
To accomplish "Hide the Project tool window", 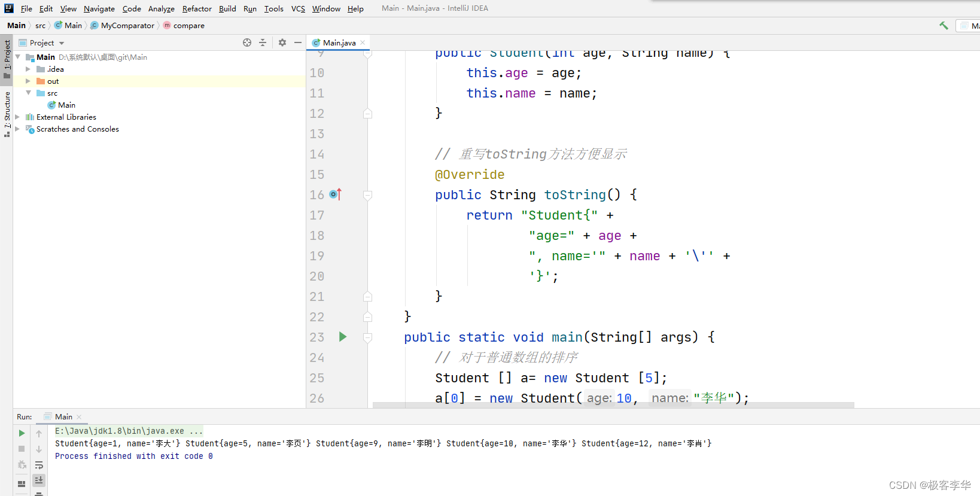I will click(298, 42).
